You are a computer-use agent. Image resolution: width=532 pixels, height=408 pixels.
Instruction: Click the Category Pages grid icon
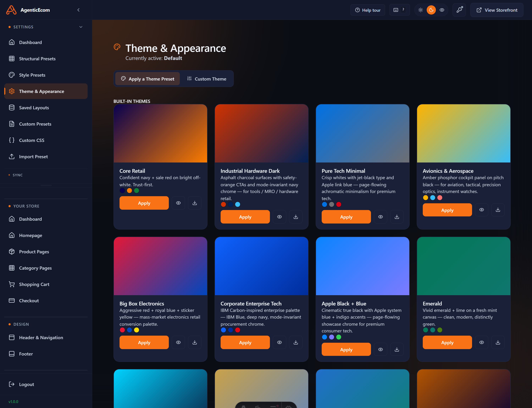pos(12,268)
